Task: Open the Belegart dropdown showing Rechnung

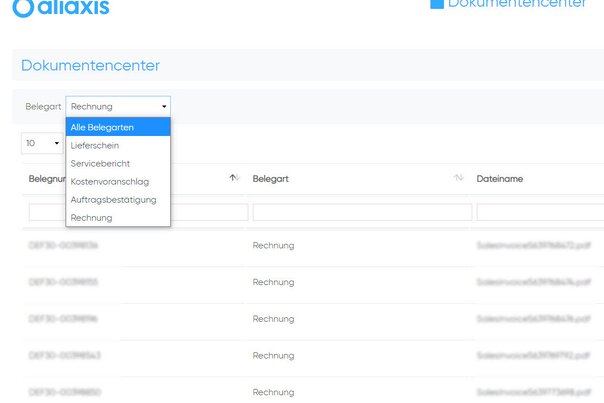Action: click(x=118, y=106)
